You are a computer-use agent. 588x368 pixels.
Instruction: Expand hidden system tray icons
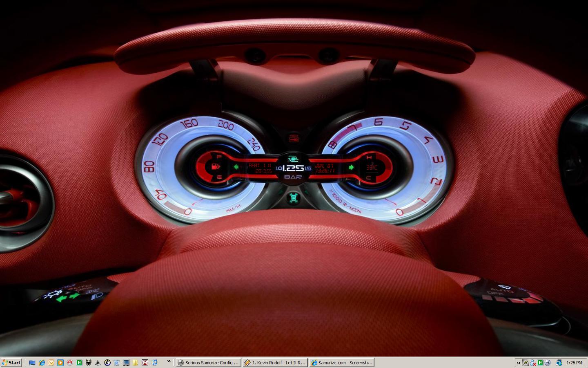(519, 362)
